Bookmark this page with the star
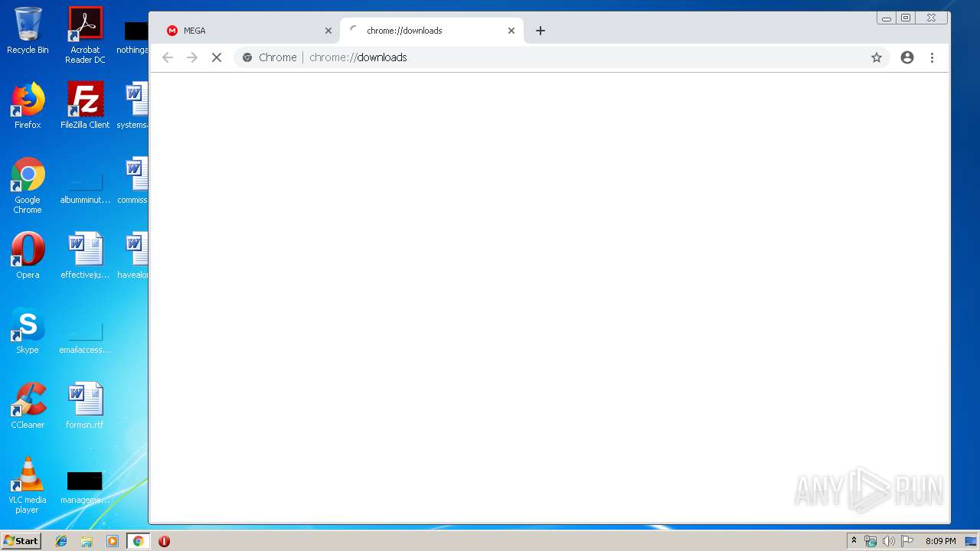 (877, 57)
